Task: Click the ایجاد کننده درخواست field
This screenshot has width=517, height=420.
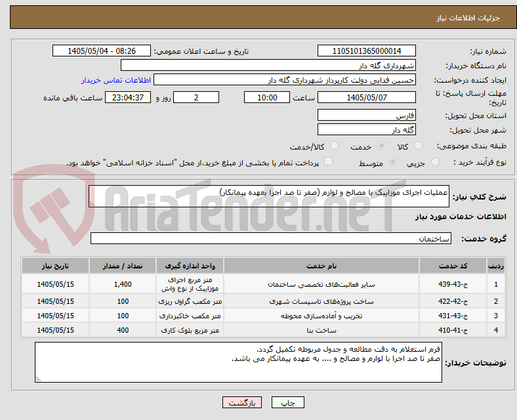Action: (285, 80)
